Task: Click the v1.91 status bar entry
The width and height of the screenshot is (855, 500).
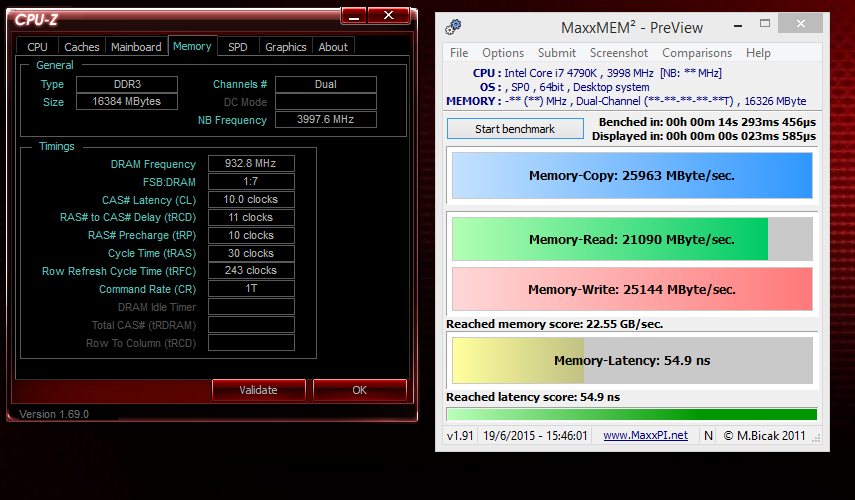Action: point(460,436)
